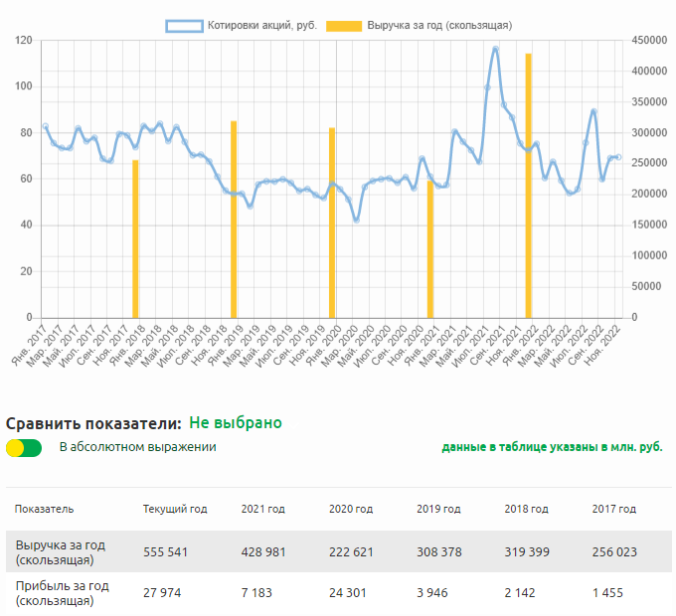Screen dimensions: 676x616
Task: Click the 'Текущий год' column header
Action: (x=175, y=509)
